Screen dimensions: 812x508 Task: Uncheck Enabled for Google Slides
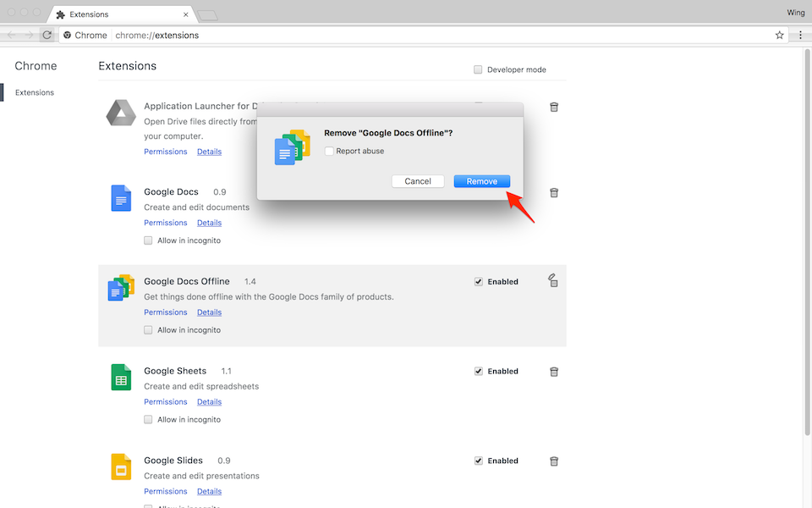tap(479, 461)
